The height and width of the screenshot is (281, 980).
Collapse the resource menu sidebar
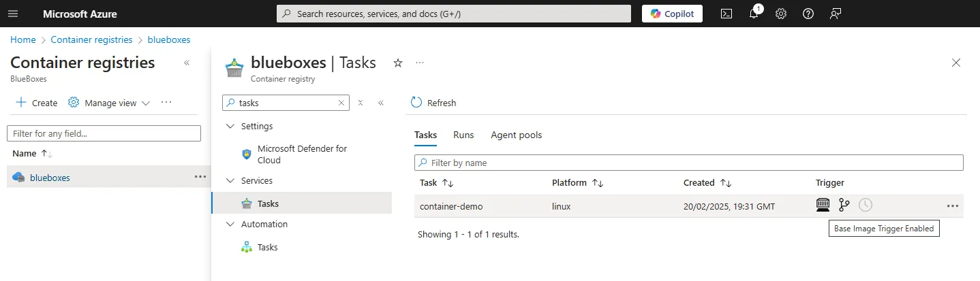tap(381, 103)
